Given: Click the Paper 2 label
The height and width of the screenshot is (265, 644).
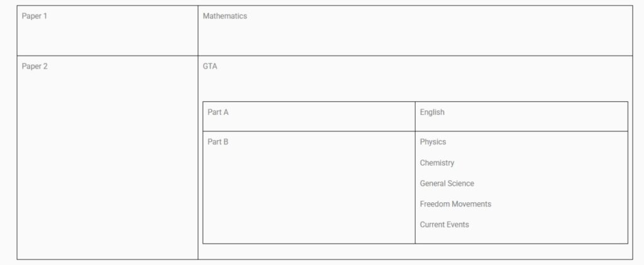Looking at the screenshot, I should click(35, 67).
